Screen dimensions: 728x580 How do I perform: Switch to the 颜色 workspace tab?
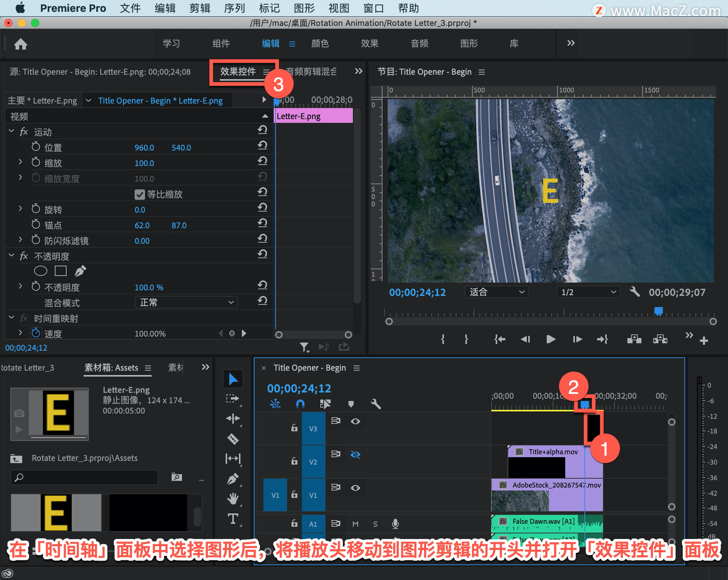[x=320, y=44]
